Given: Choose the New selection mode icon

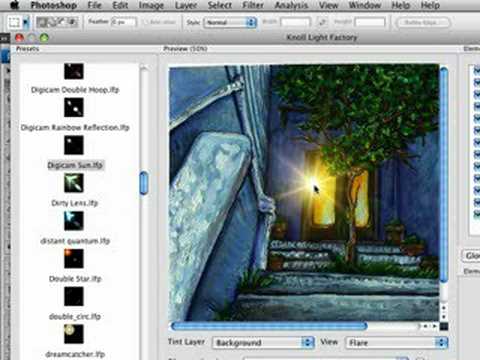Looking at the screenshot, I should pos(42,22).
